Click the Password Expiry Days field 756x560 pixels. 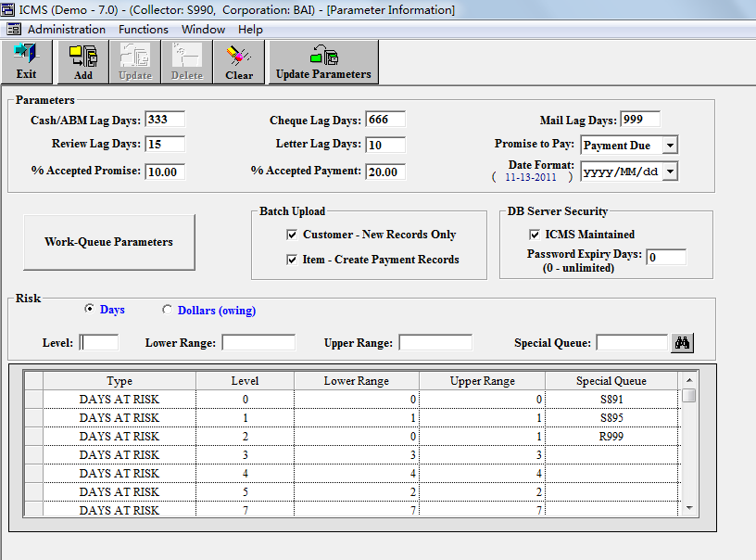pyautogui.click(x=666, y=257)
